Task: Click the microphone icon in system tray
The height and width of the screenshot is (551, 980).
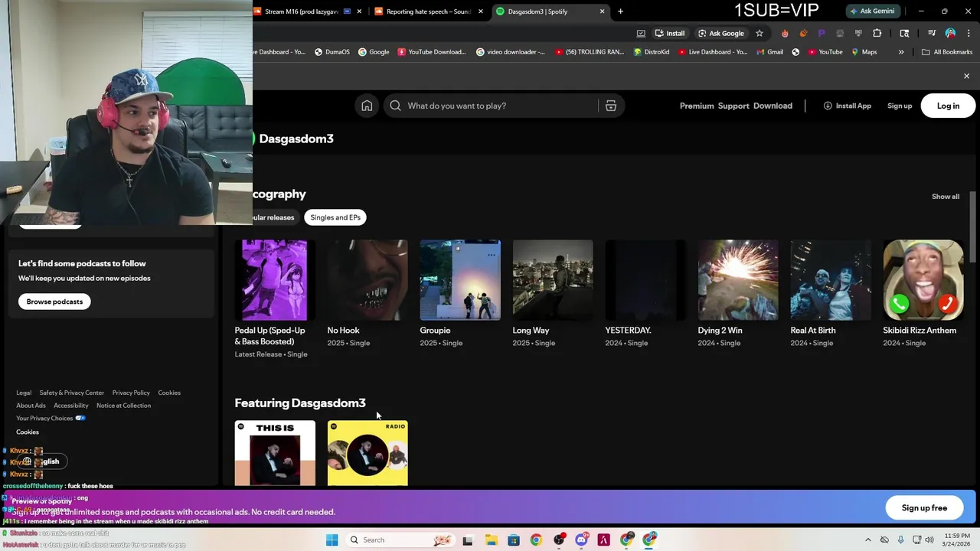Action: click(x=900, y=540)
